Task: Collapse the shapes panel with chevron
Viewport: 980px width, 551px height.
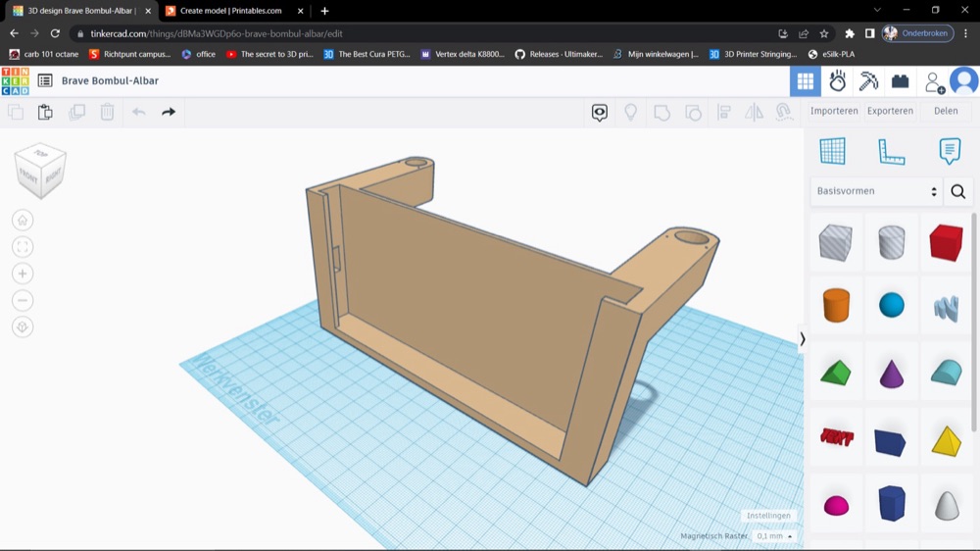Action: pyautogui.click(x=803, y=339)
